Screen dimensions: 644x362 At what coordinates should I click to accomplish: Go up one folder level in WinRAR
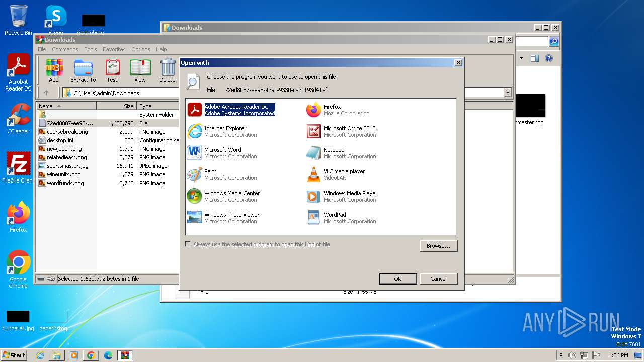pyautogui.click(x=46, y=93)
